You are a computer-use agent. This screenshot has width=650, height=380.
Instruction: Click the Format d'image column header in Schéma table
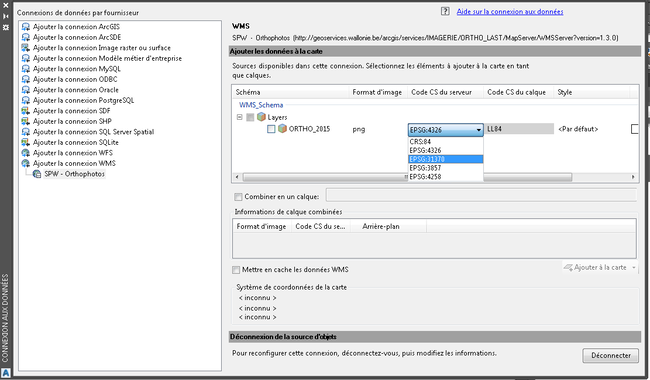378,92
